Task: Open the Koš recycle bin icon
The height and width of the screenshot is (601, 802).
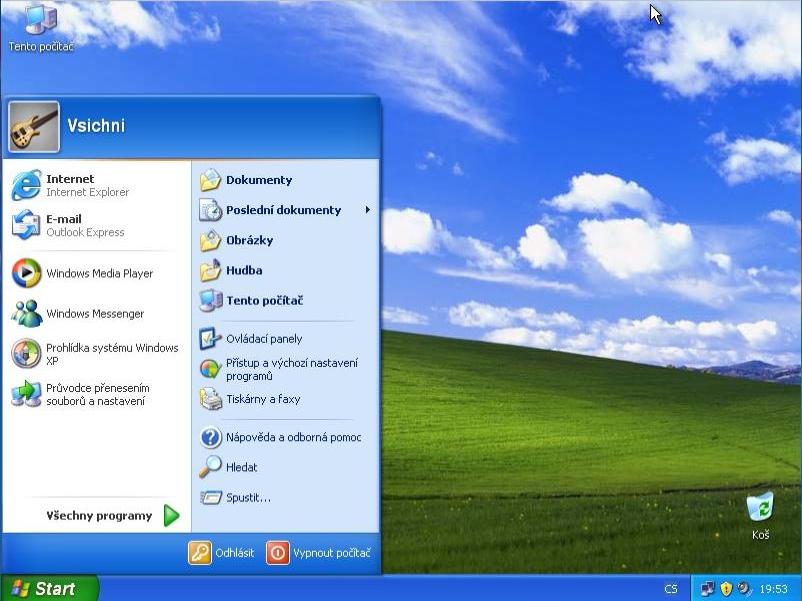Action: pos(761,516)
